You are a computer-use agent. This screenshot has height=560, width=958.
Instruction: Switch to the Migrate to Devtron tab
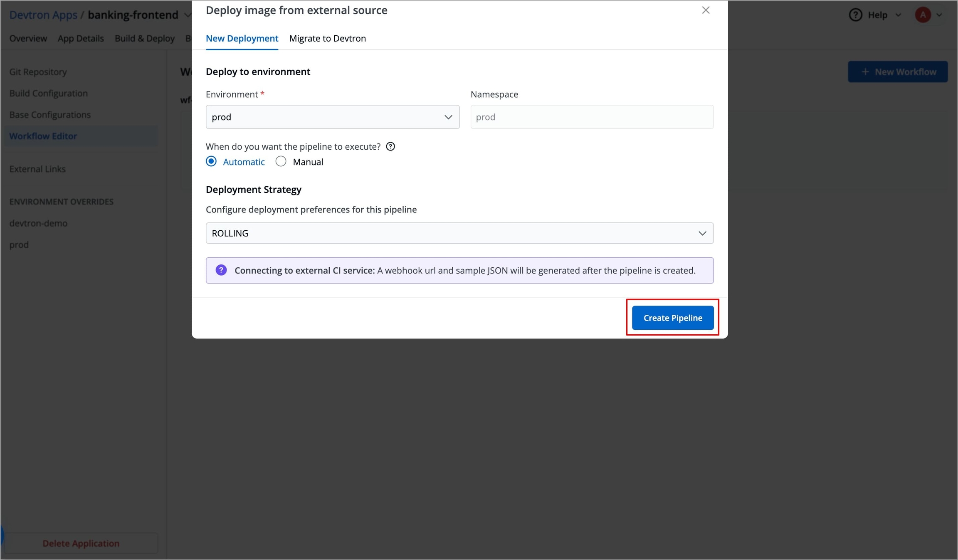pyautogui.click(x=327, y=38)
